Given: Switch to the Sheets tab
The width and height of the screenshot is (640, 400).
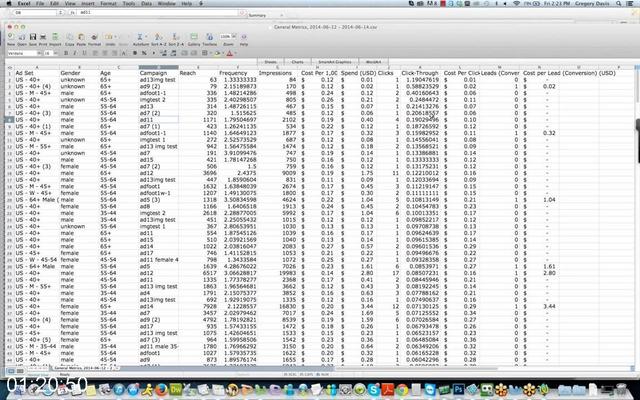Looking at the screenshot, I should coord(271,62).
